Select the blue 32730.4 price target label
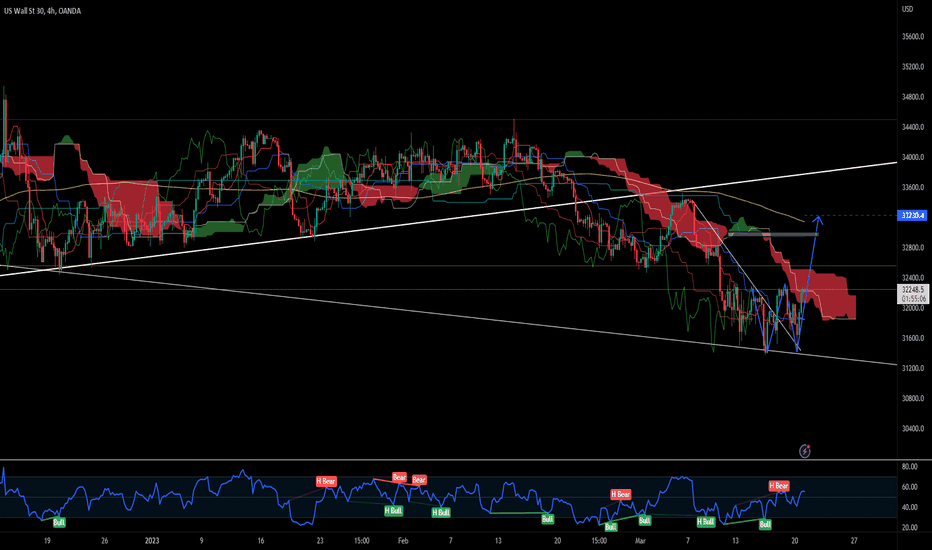The height and width of the screenshot is (550, 932). [912, 215]
